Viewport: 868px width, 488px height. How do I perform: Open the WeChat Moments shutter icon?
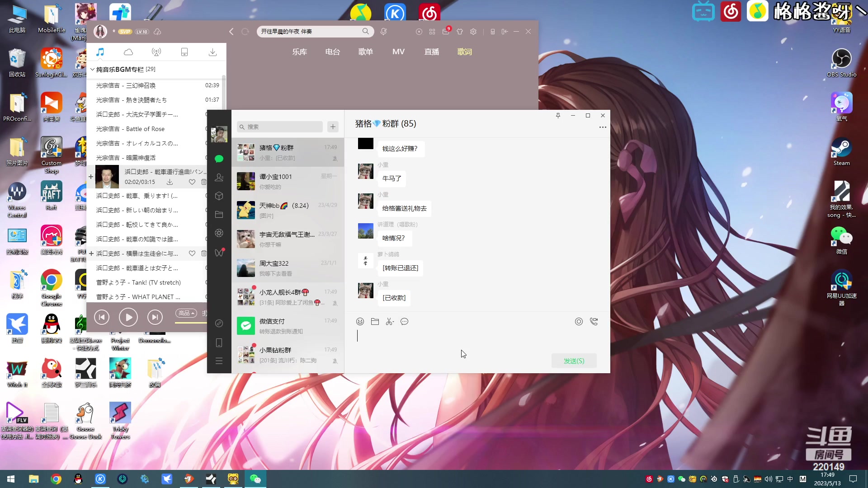click(x=219, y=233)
